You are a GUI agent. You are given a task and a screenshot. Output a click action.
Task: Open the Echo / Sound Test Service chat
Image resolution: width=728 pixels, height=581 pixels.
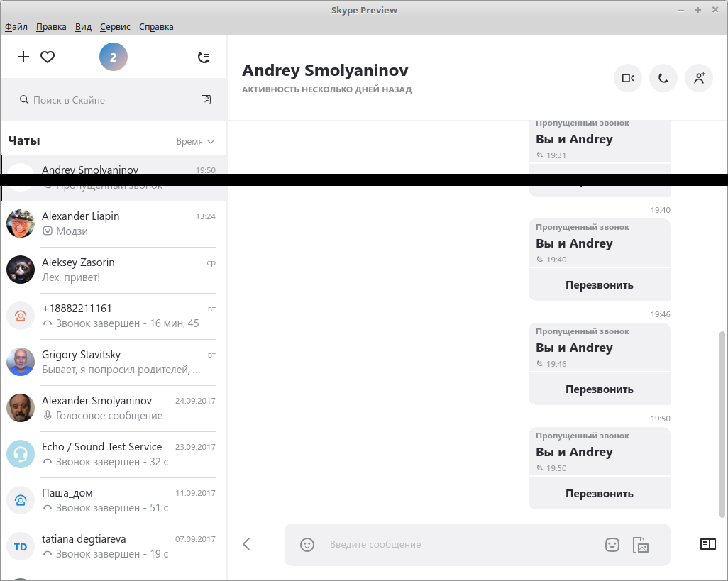pos(114,454)
